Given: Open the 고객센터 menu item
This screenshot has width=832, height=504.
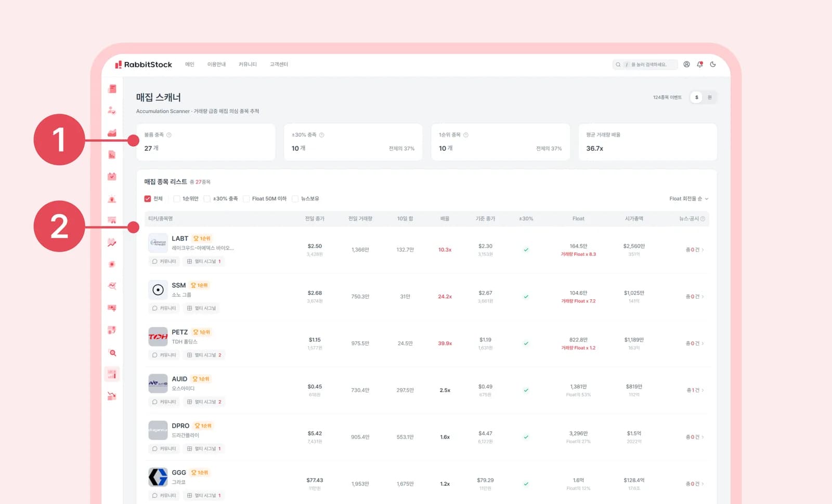Looking at the screenshot, I should pos(279,64).
